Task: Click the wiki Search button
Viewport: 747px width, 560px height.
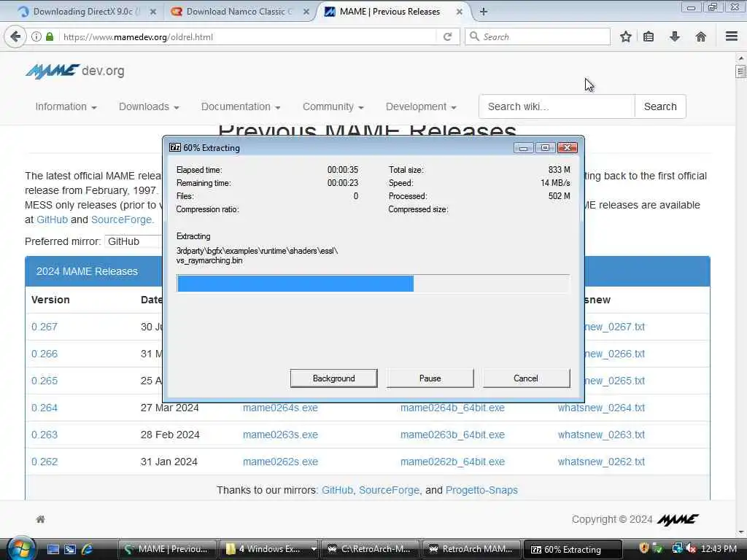Action: click(659, 106)
